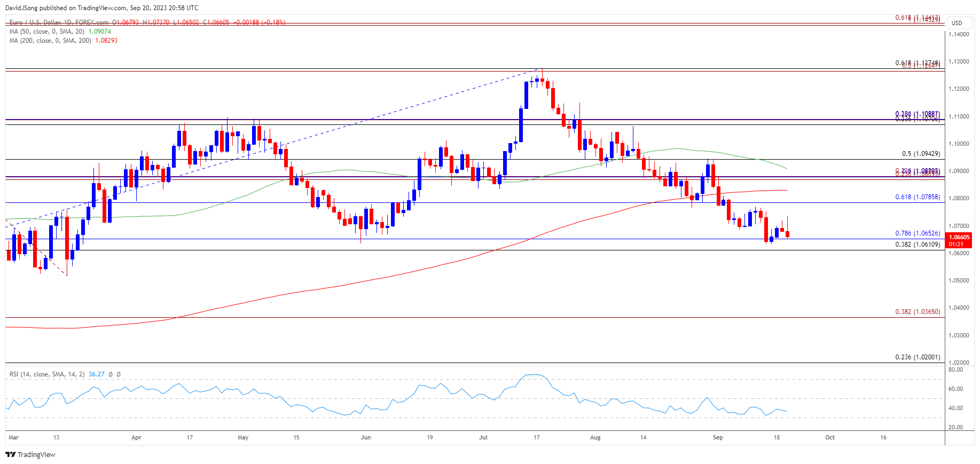Click the 200 MA value 1.08293
This screenshot has height=464, width=980.
[106, 41]
